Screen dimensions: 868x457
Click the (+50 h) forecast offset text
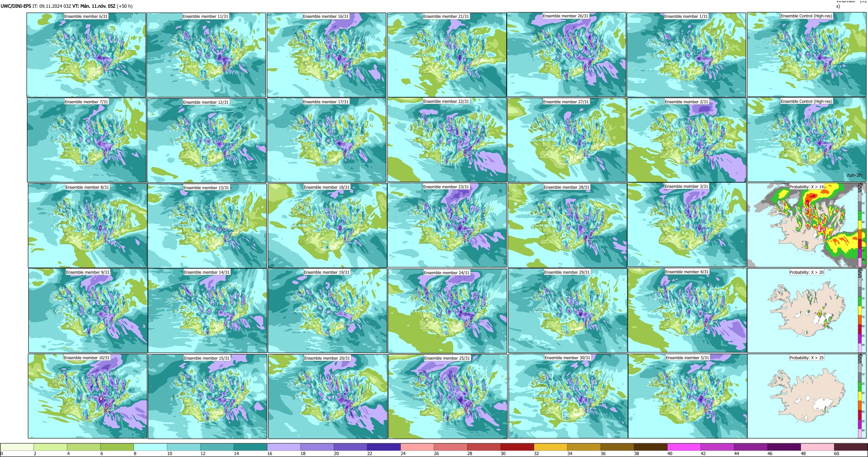coord(125,6)
